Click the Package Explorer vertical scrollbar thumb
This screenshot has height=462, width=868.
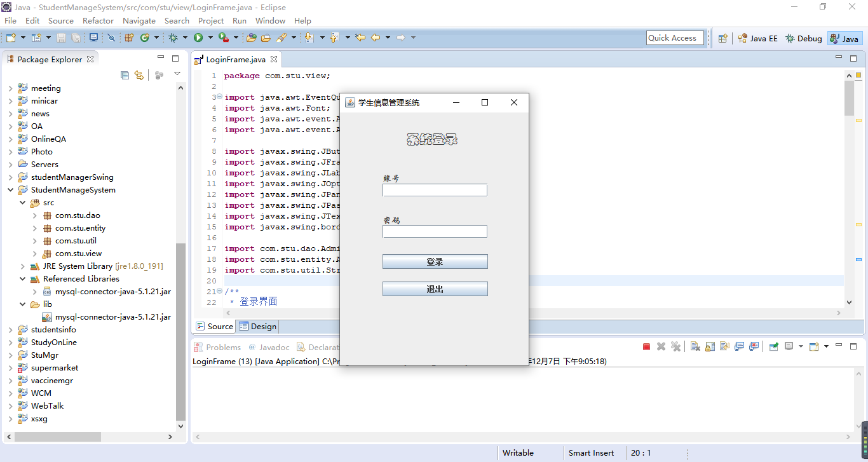[x=180, y=332]
